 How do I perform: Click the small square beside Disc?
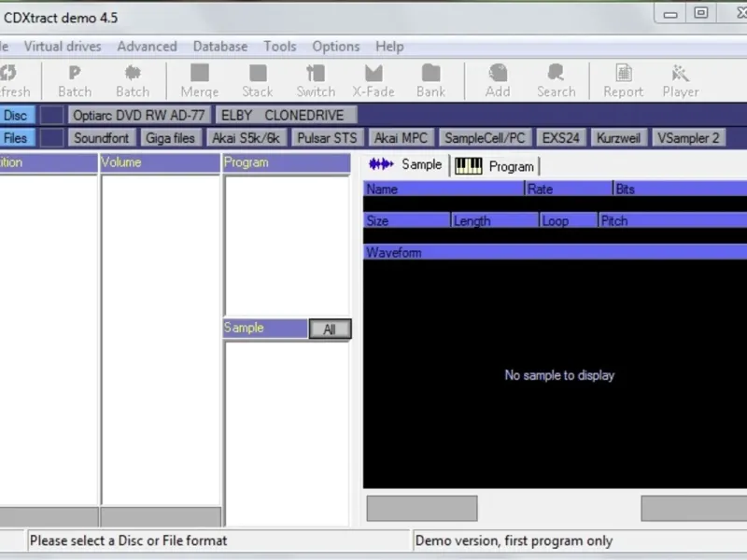(51, 115)
